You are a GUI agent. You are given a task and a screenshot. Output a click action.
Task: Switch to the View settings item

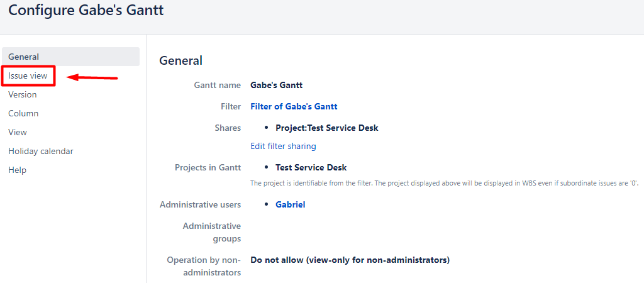pyautogui.click(x=18, y=132)
